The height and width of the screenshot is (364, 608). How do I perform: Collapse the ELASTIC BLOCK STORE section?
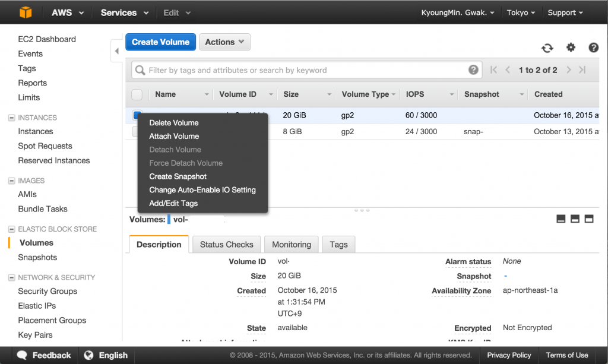12,229
